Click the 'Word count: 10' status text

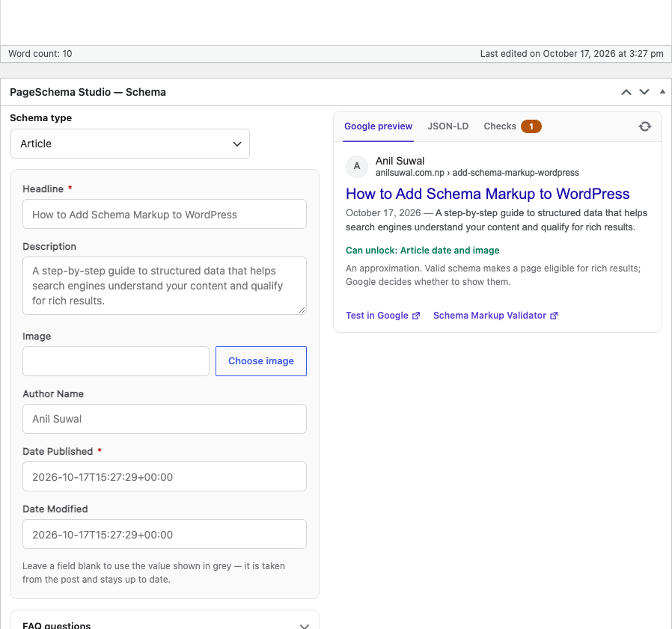click(40, 54)
